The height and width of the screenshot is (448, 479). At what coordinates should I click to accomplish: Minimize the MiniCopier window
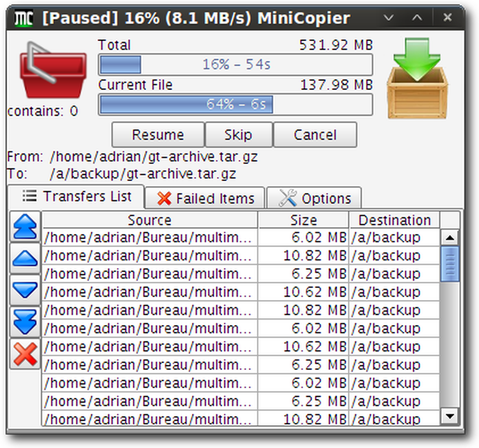pos(388,18)
